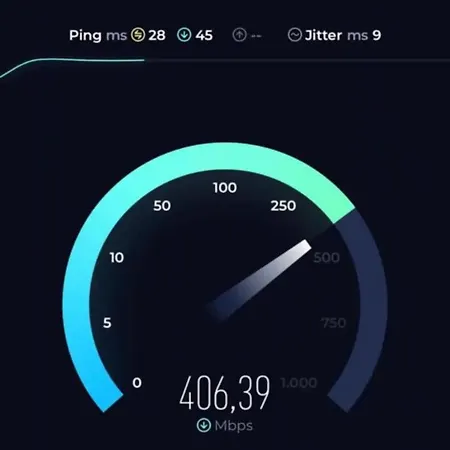Viewport: 450px width, 450px height.
Task: Click the yellow idle ping icon
Action: click(138, 35)
